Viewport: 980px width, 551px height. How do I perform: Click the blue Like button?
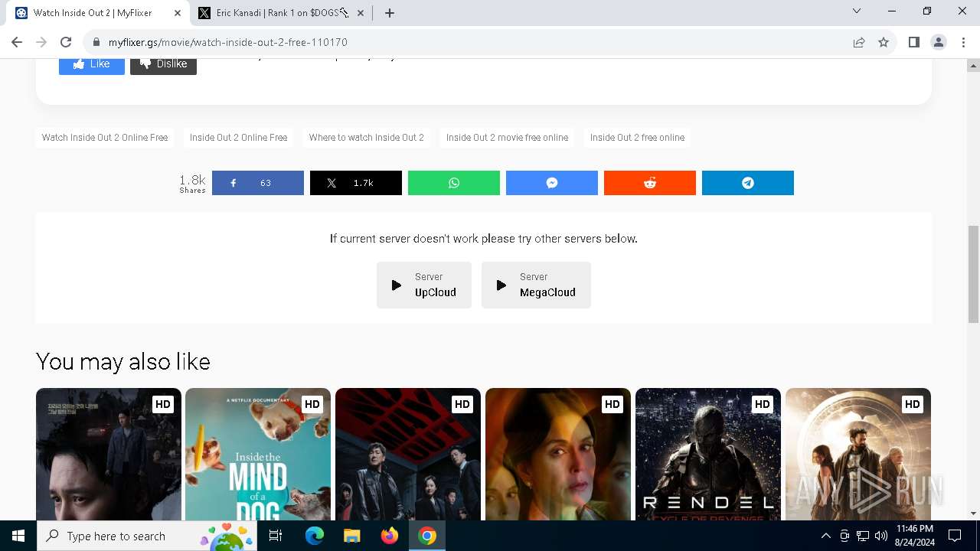91,65
